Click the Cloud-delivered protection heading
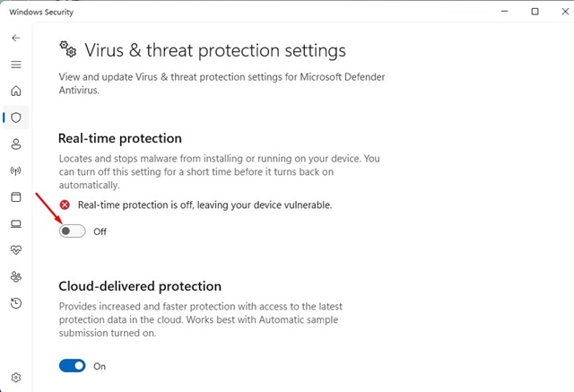The width and height of the screenshot is (574, 392). pyautogui.click(x=140, y=286)
